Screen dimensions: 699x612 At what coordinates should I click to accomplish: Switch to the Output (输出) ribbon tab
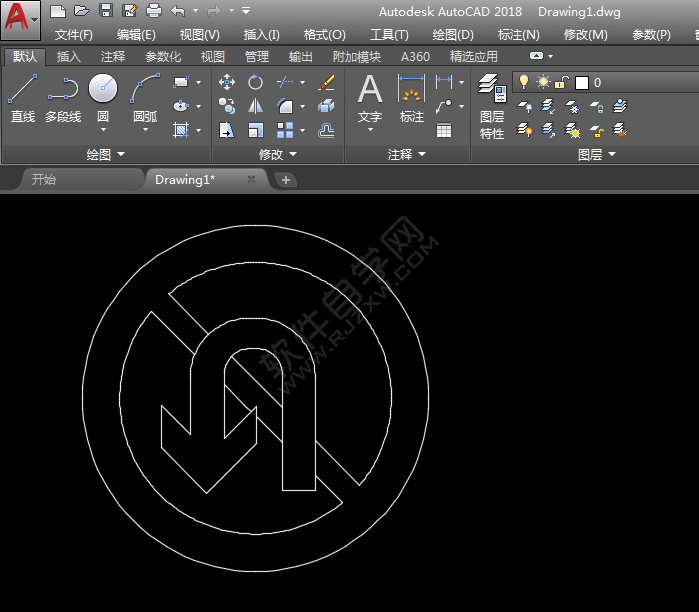(300, 57)
